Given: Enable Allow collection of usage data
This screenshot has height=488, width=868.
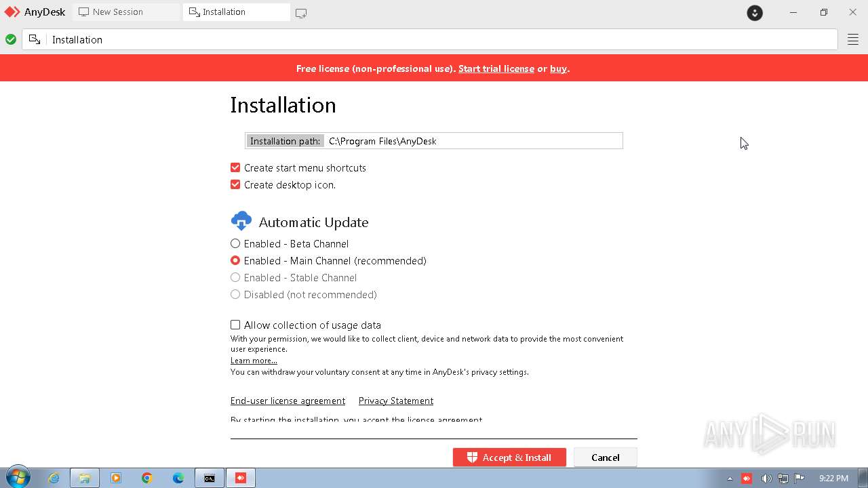Looking at the screenshot, I should tap(235, 325).
